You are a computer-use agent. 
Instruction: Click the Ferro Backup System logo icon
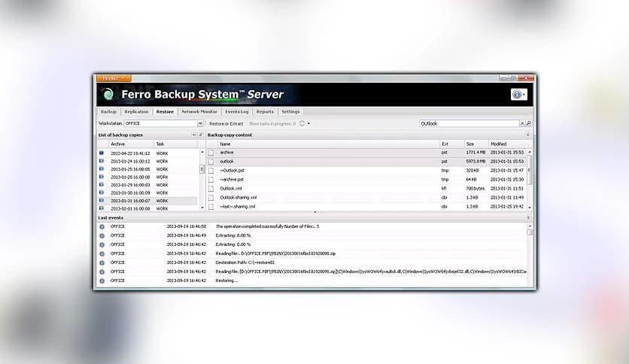[108, 95]
